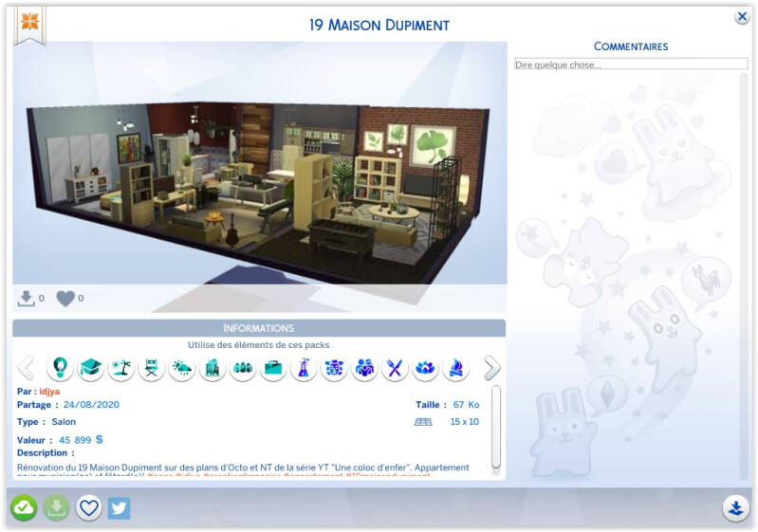Image resolution: width=758 pixels, height=532 pixels.
Task: Click the green download to library button
Action: 56,508
